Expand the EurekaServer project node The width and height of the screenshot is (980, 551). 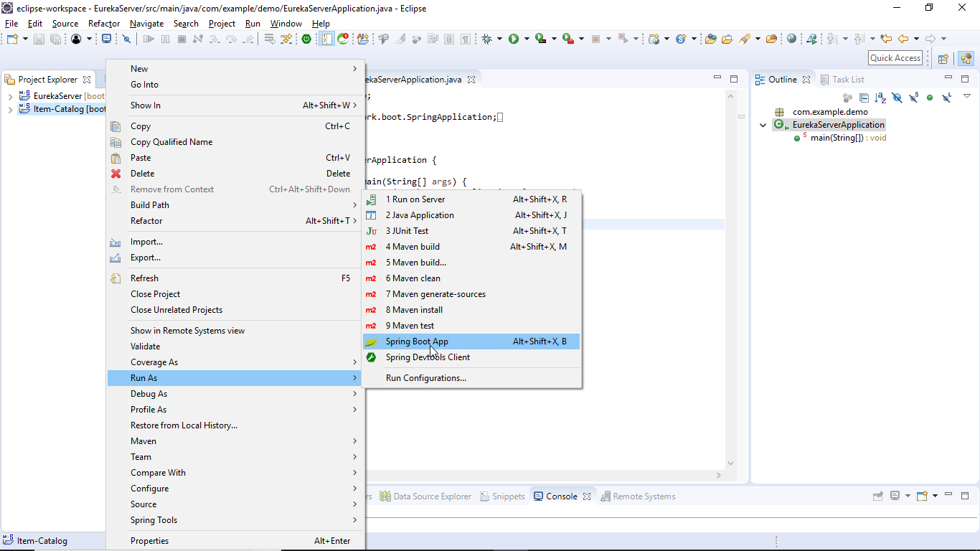pos(10,96)
